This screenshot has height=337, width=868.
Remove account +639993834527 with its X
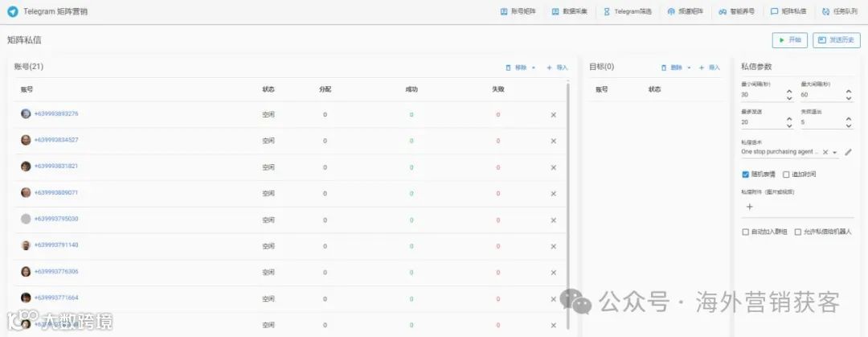pyautogui.click(x=554, y=141)
